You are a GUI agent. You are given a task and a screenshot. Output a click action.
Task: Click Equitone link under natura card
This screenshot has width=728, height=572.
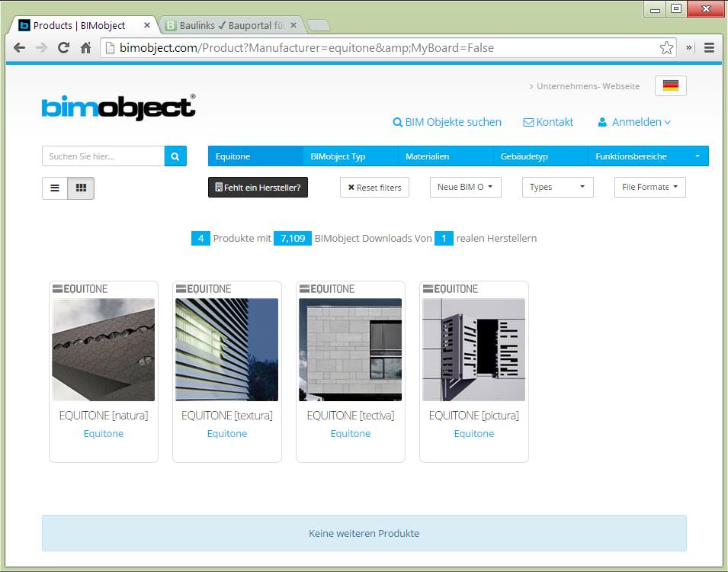point(104,433)
